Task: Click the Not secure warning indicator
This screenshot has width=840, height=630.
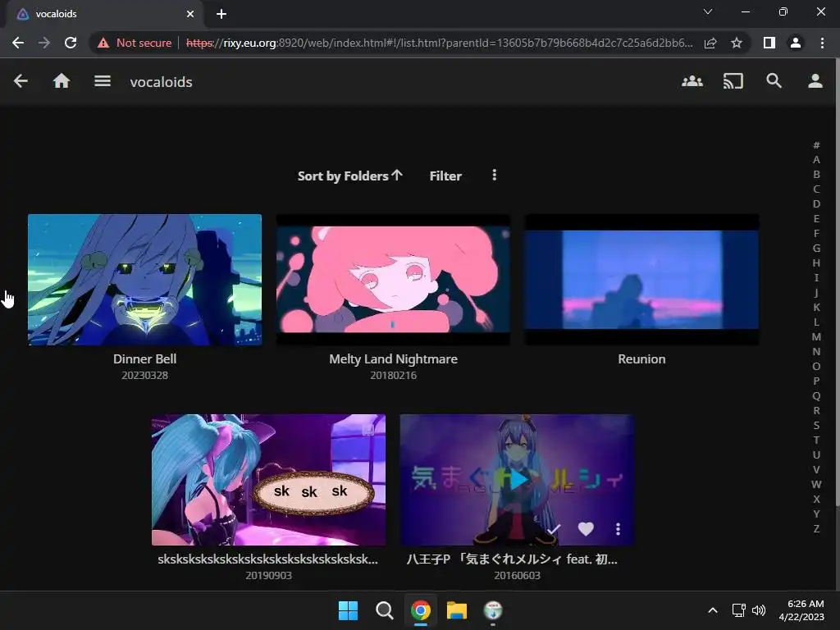Action: (135, 43)
